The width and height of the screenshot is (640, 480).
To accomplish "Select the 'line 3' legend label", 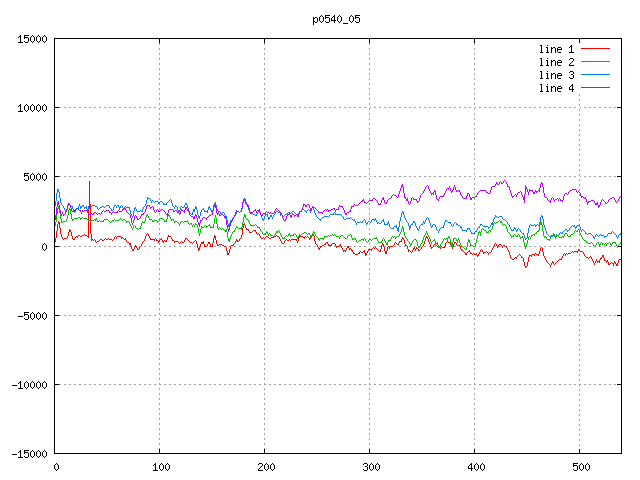I will 556,75.
